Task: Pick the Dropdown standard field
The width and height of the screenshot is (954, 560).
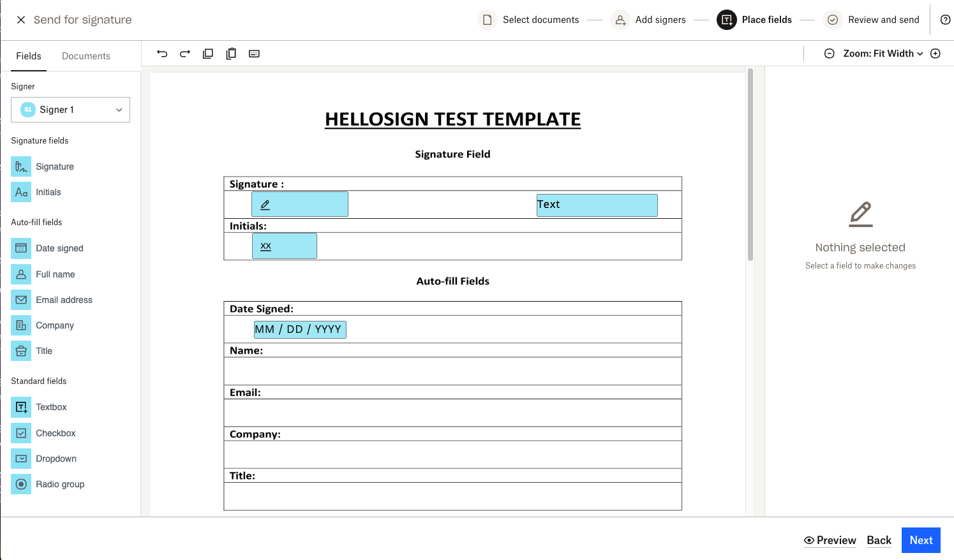Action: click(56, 459)
